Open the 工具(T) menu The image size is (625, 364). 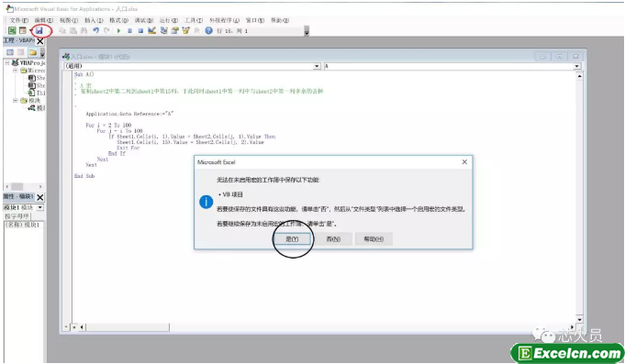(194, 20)
